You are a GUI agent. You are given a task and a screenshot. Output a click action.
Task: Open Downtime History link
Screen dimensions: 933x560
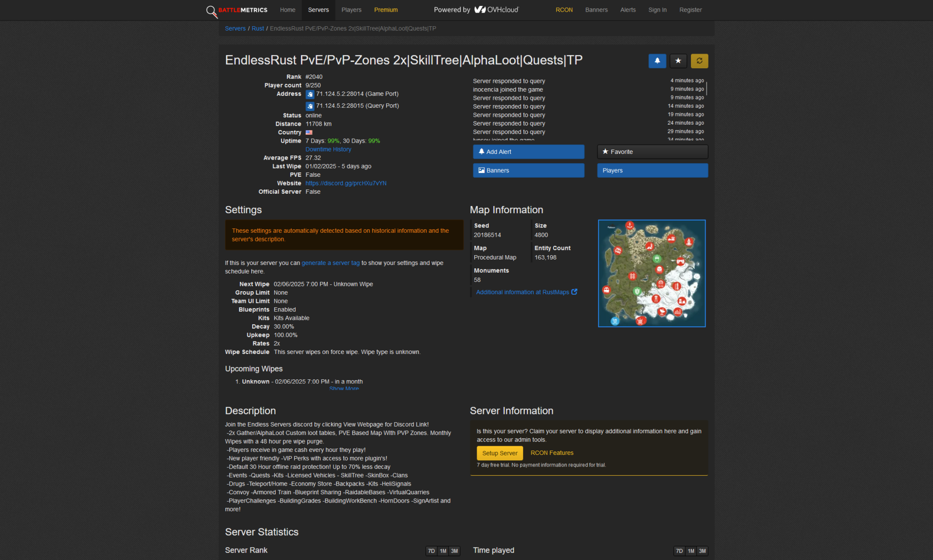pyautogui.click(x=328, y=149)
